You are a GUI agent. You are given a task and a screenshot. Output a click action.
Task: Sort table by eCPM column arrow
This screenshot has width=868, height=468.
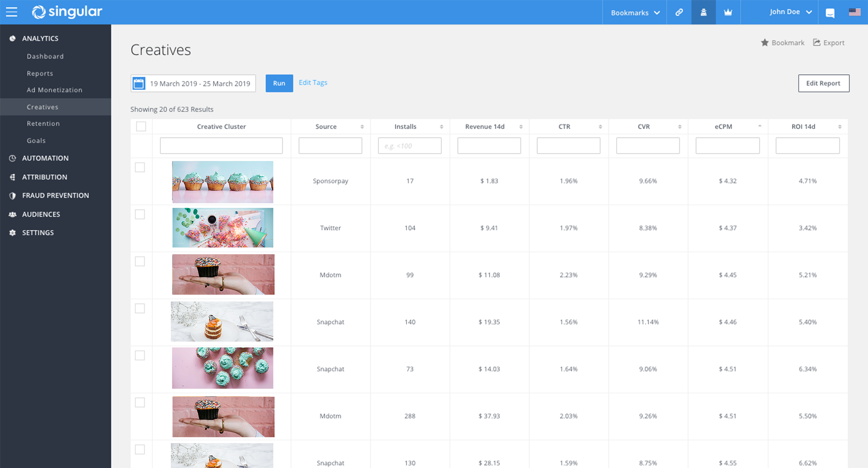pos(760,126)
